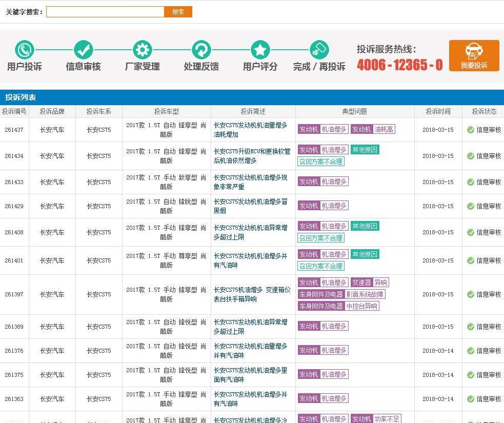This screenshot has width=504, height=423.
Task: Click complaint number 261437
Action: pos(14,130)
